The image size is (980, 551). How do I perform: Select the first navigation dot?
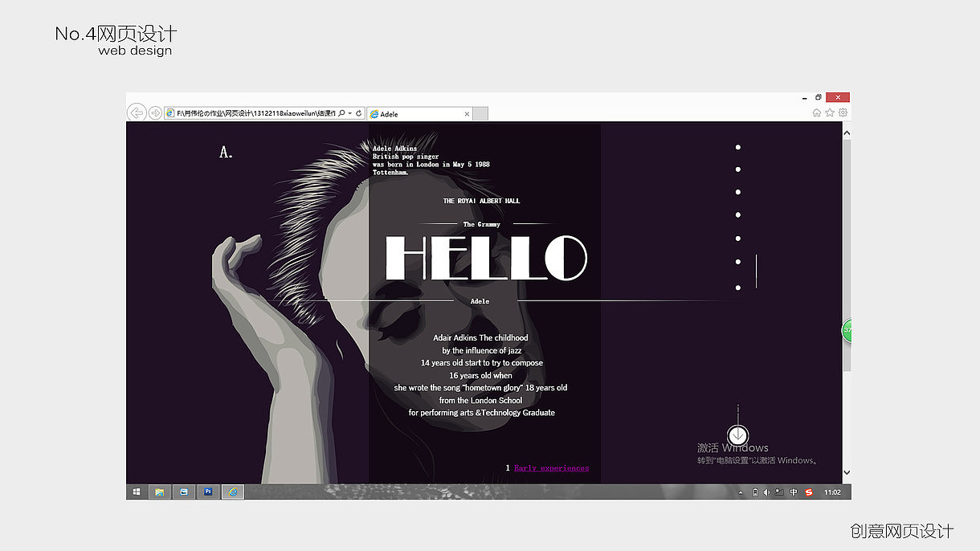pyautogui.click(x=738, y=147)
